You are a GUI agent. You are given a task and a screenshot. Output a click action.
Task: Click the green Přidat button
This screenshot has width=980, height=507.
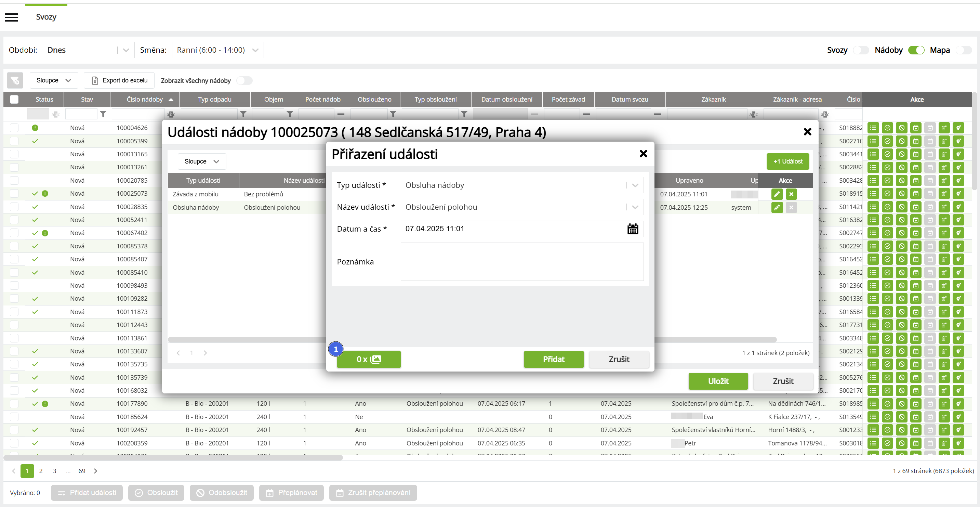[553, 359]
